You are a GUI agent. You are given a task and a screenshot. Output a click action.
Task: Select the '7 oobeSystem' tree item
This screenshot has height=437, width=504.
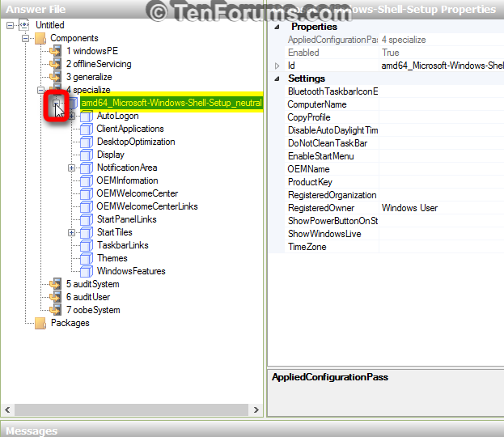click(x=93, y=310)
